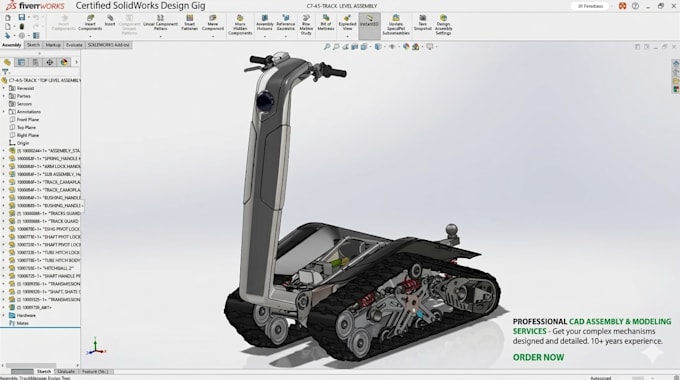Click the Smart Fasteners tool
The width and height of the screenshot is (680, 380).
click(x=190, y=23)
